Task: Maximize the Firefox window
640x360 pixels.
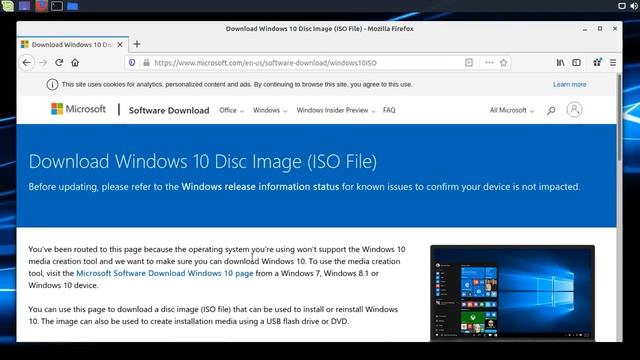Action: point(600,29)
